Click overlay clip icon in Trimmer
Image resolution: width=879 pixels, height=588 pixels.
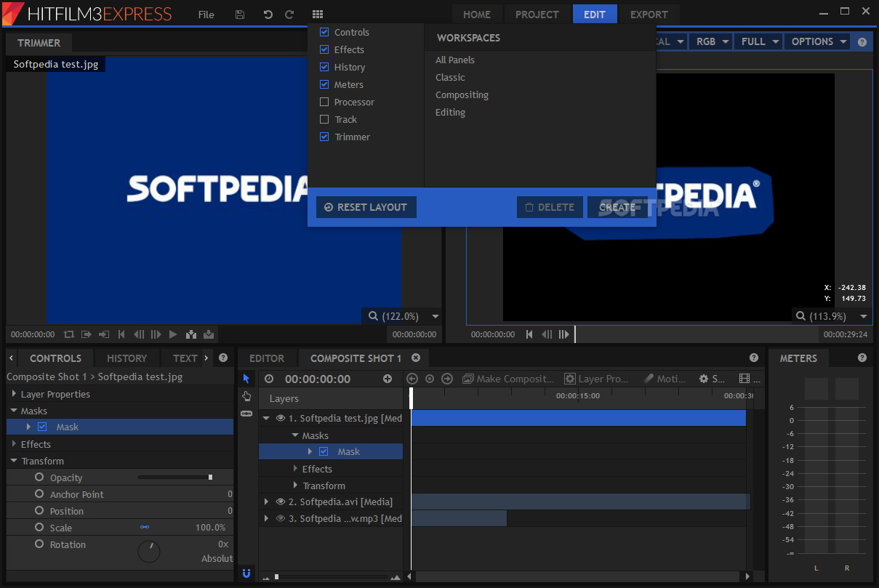point(209,334)
